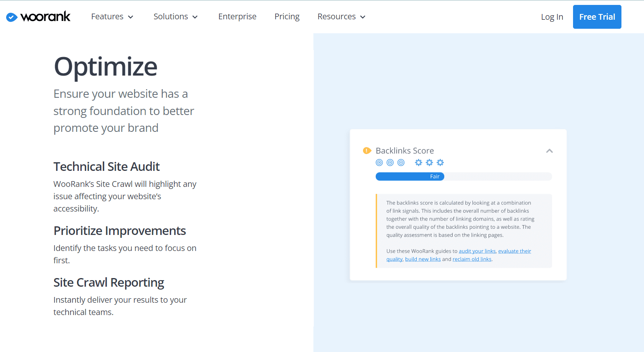644x352 pixels.
Task: Click the first target impact icon
Action: (379, 163)
